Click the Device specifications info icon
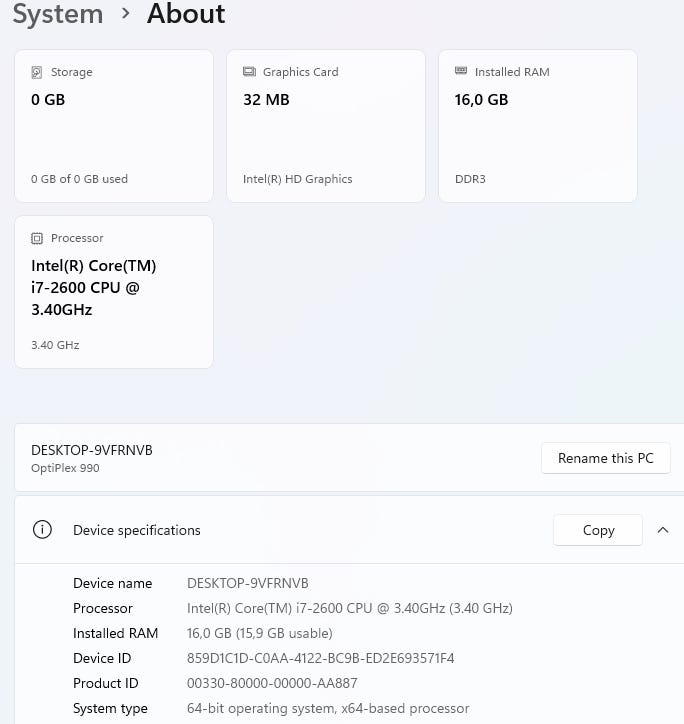 click(42, 530)
